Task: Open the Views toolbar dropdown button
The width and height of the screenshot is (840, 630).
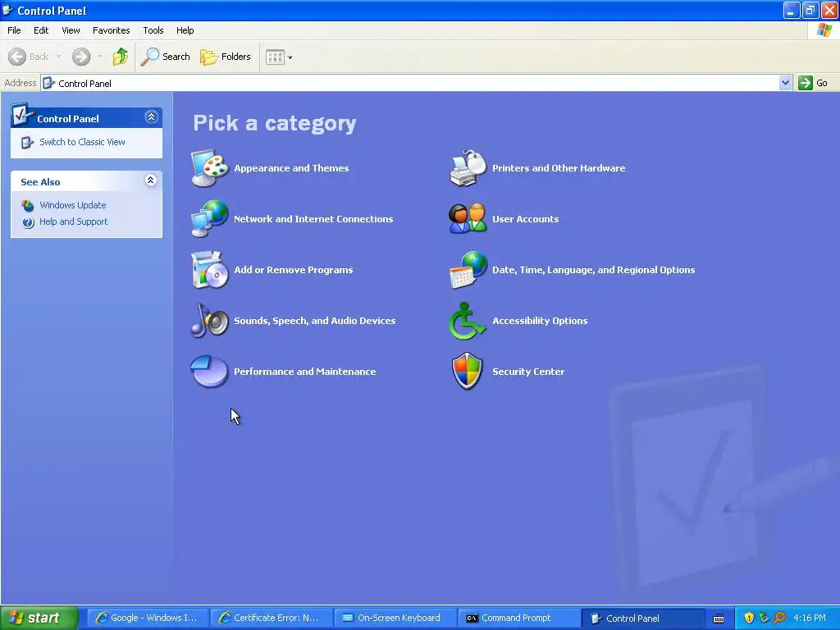Action: [x=279, y=57]
